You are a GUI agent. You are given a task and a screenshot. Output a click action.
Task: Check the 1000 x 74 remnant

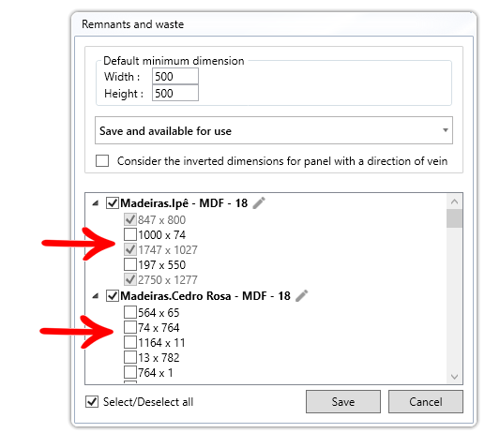pos(130,234)
